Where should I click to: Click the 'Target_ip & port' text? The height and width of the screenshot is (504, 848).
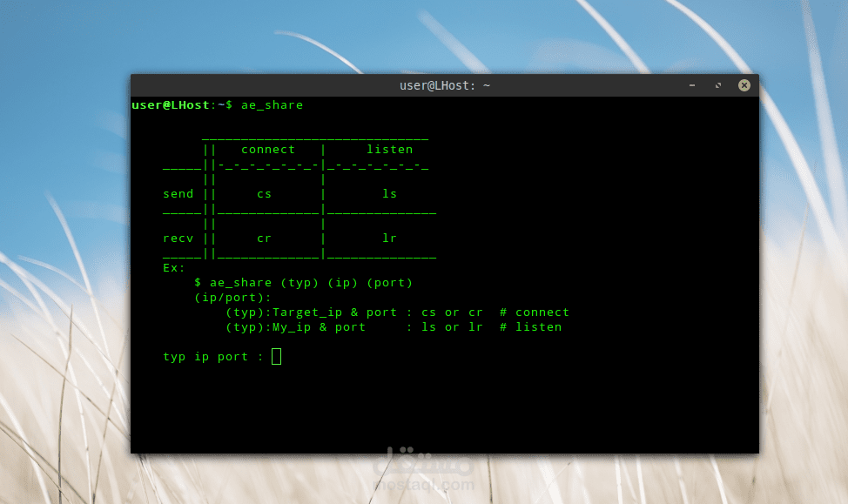pos(334,312)
